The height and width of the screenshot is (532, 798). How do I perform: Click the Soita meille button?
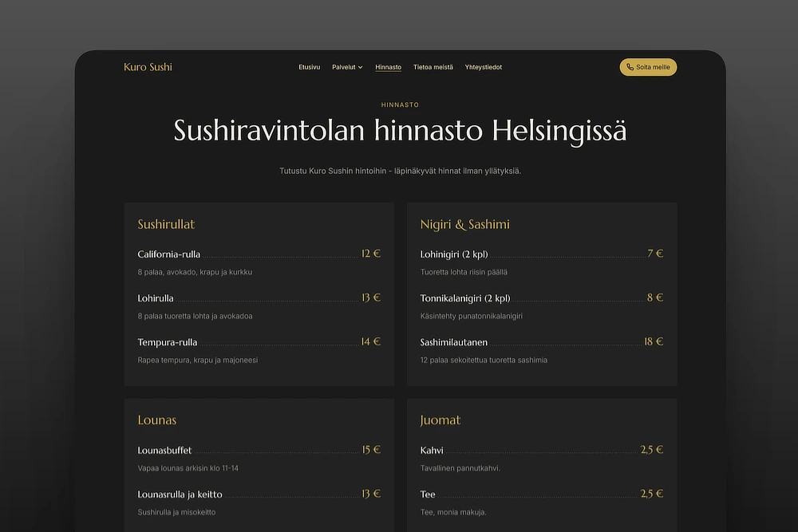(x=648, y=67)
